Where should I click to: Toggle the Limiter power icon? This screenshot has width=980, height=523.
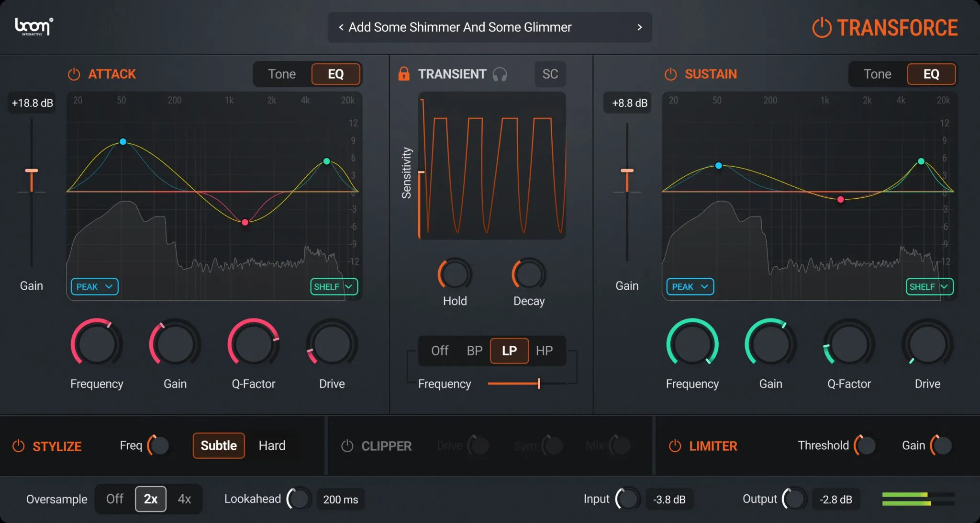pos(675,446)
